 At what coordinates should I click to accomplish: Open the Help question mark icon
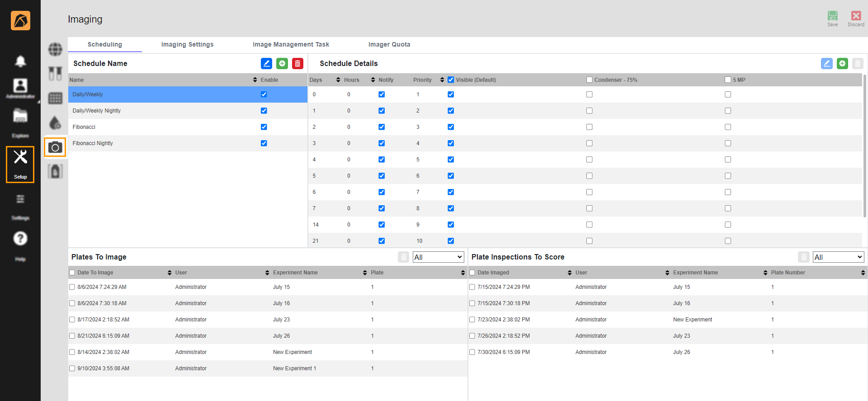click(x=20, y=238)
